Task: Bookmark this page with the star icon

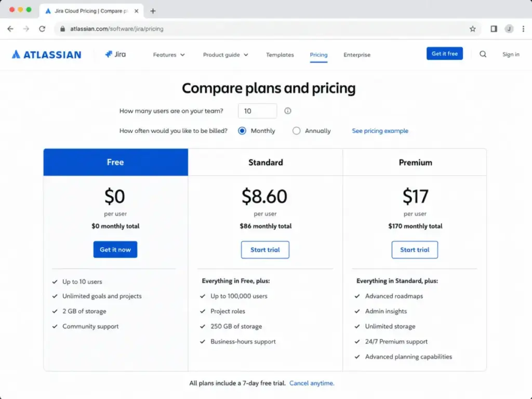Action: (x=473, y=29)
